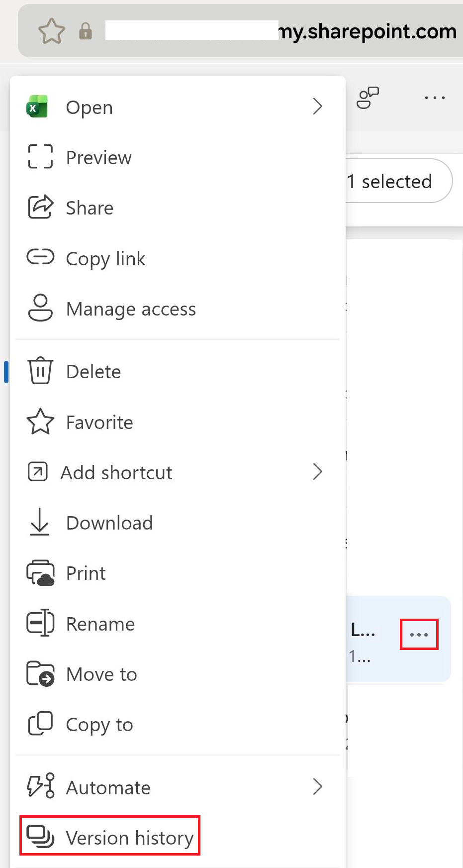
Task: Click the Manage access person icon
Action: [x=40, y=308]
